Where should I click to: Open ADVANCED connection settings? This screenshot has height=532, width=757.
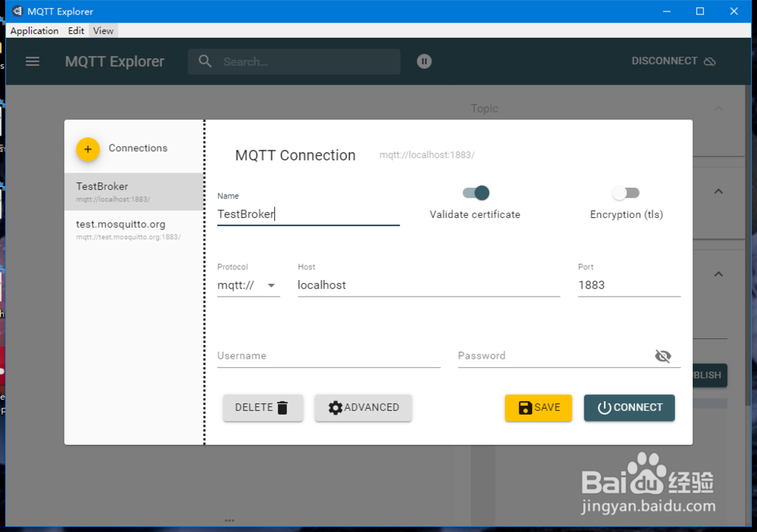click(x=363, y=407)
